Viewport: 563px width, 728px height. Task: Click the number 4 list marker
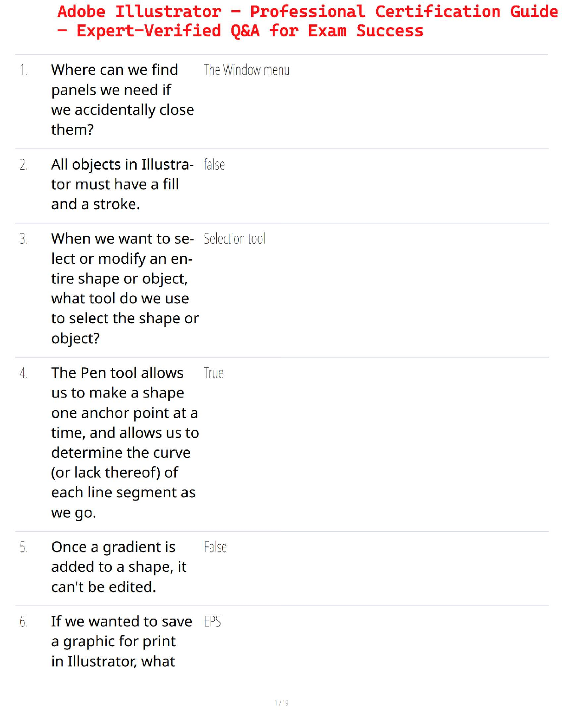(x=24, y=373)
